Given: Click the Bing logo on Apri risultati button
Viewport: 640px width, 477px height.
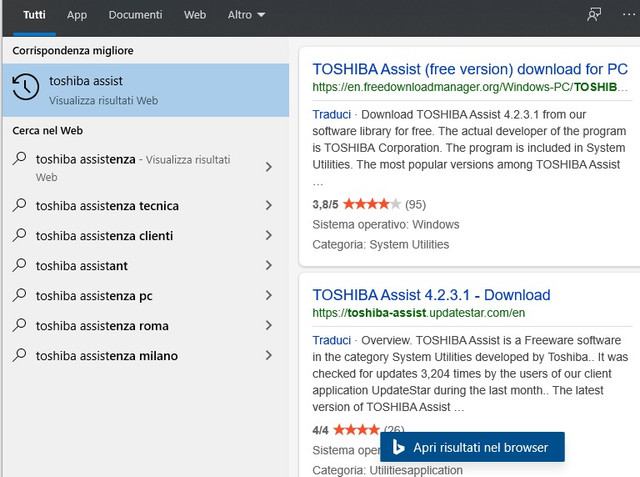Looking at the screenshot, I should pyautogui.click(x=398, y=447).
